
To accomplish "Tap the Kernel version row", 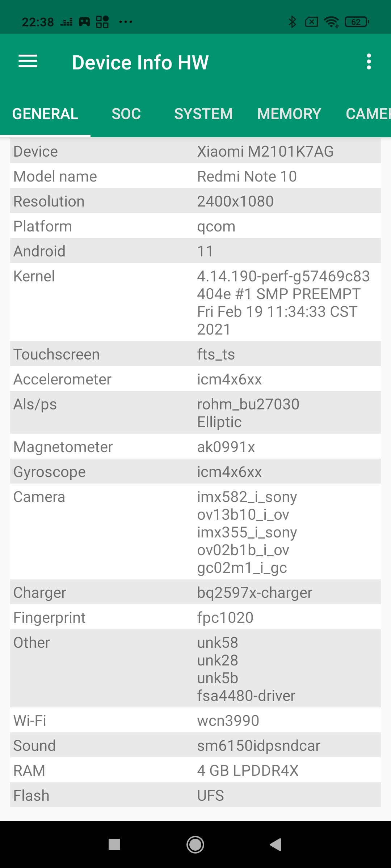I will tap(195, 302).
